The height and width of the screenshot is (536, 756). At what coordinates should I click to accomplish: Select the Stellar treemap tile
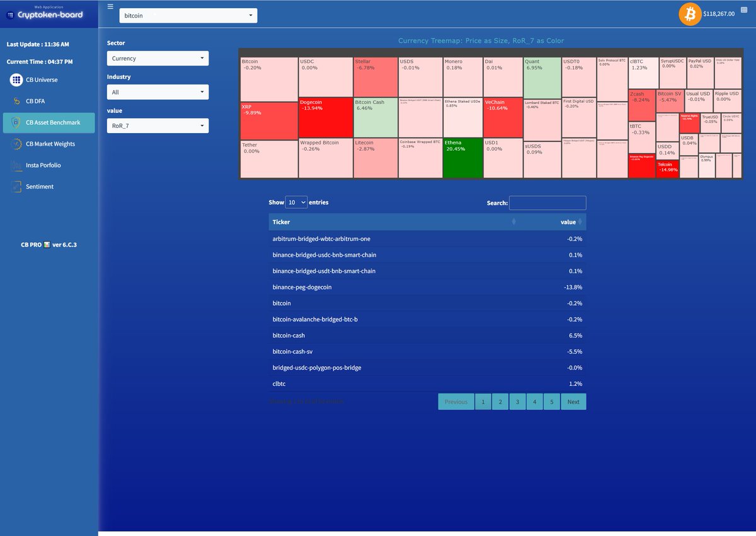(x=375, y=77)
